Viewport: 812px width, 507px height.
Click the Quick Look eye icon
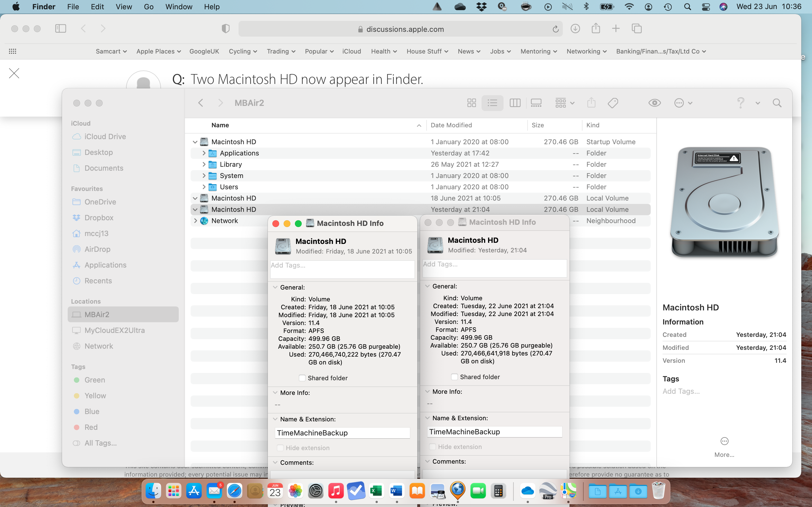[654, 103]
